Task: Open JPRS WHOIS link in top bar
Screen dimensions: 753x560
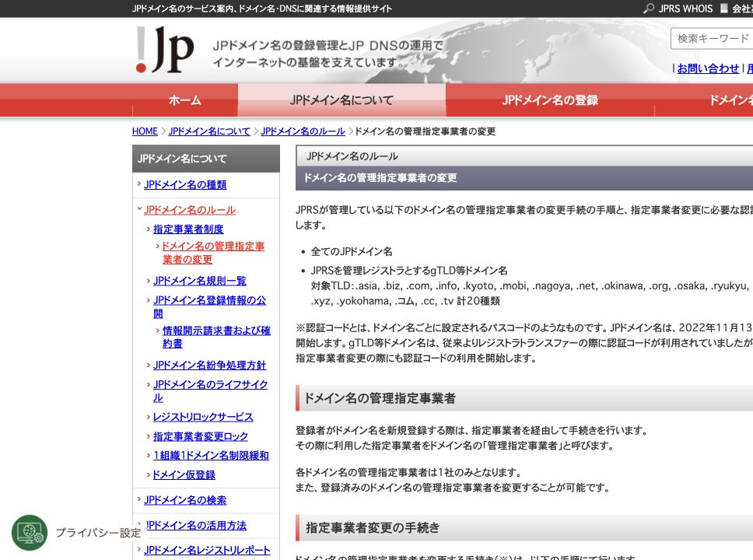Action: click(685, 8)
